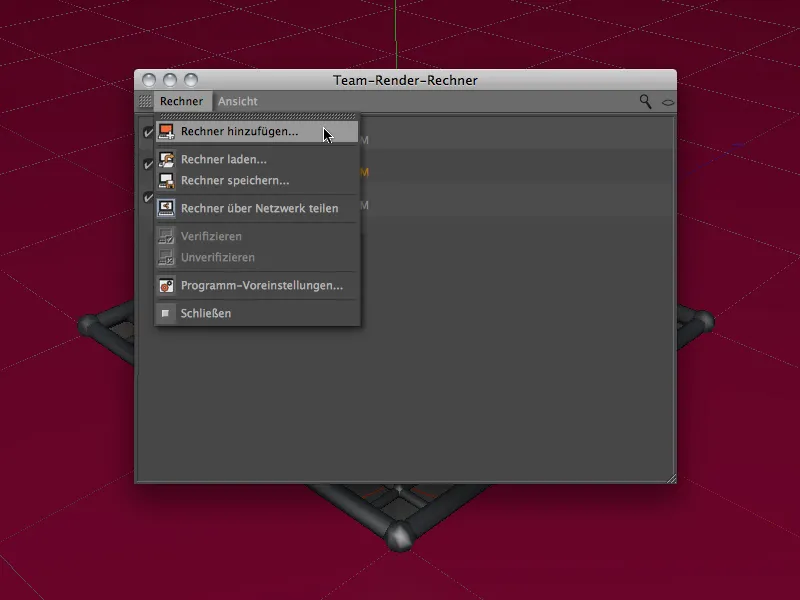Minimize the Team-Render-Rechner window

[x=170, y=80]
